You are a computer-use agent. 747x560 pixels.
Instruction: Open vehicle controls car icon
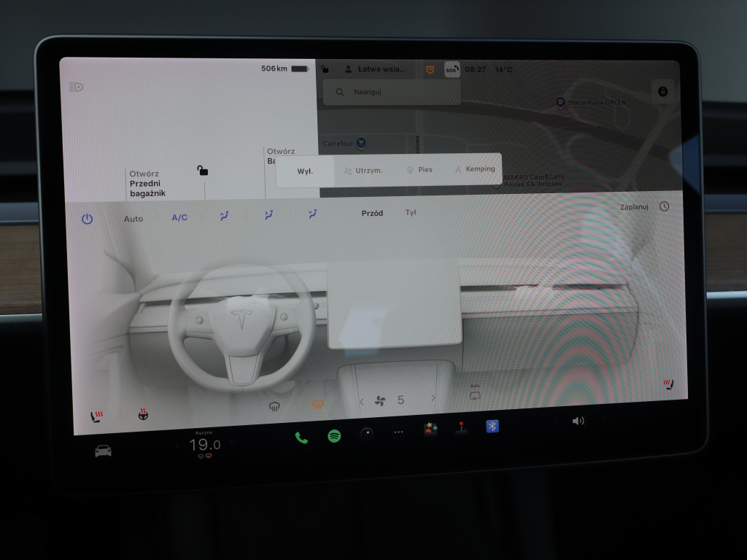pos(103,451)
